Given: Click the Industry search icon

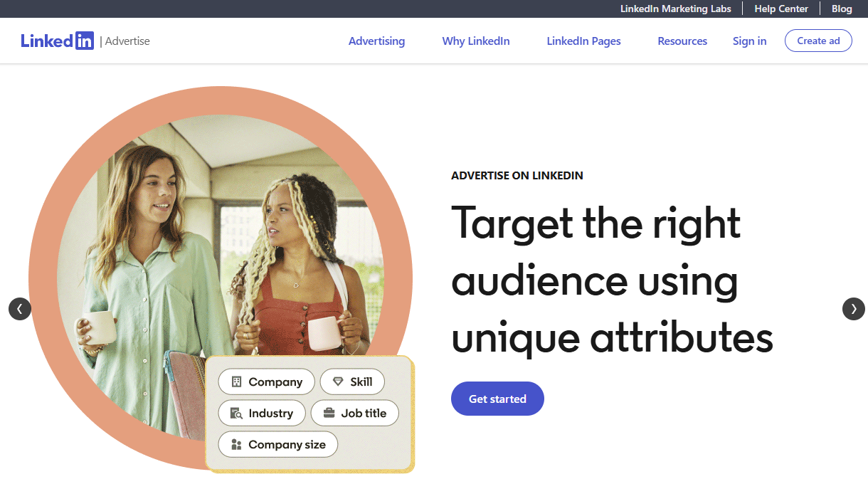Looking at the screenshot, I should point(236,414).
